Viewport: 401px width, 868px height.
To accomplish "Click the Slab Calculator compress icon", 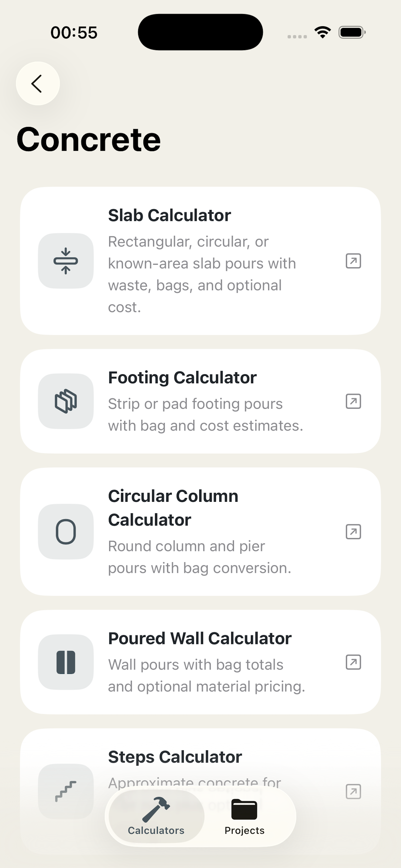I will pos(66,261).
